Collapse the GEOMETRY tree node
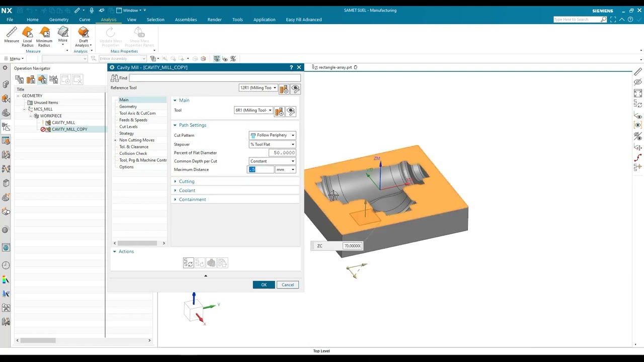The image size is (644, 362). click(18, 96)
